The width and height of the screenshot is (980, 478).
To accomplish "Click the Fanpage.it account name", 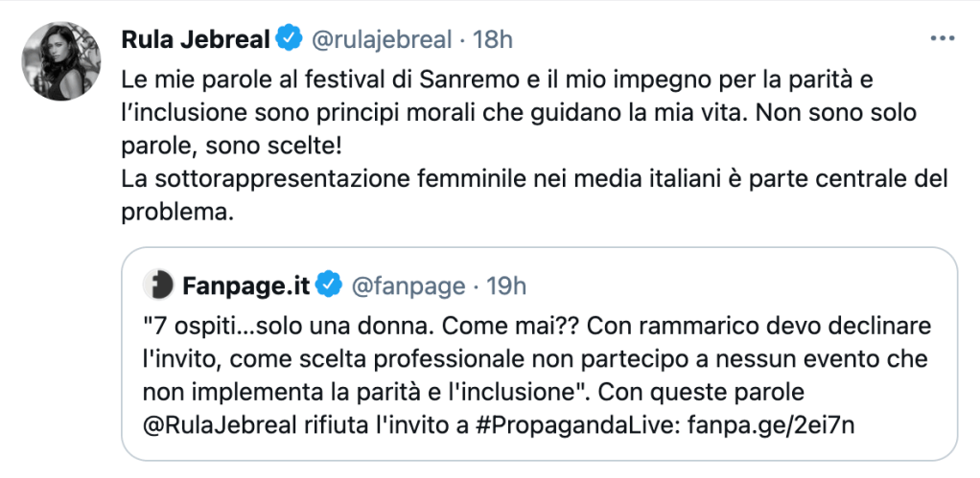I will 245,285.
